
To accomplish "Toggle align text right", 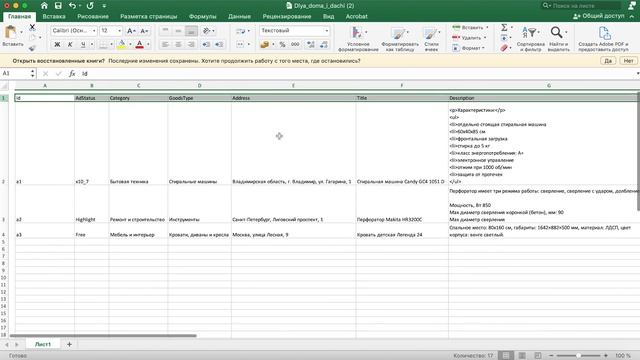I will 191,44.
